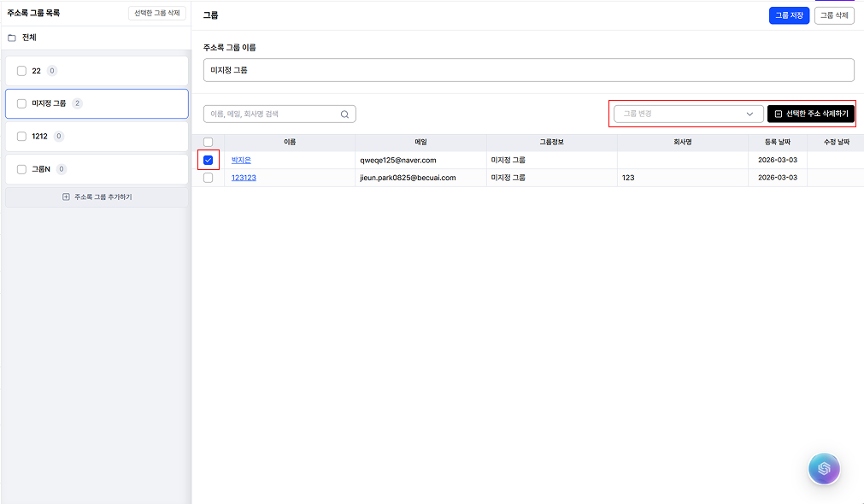Click the search magnifier icon
Image resolution: width=864 pixels, height=504 pixels.
tap(344, 114)
